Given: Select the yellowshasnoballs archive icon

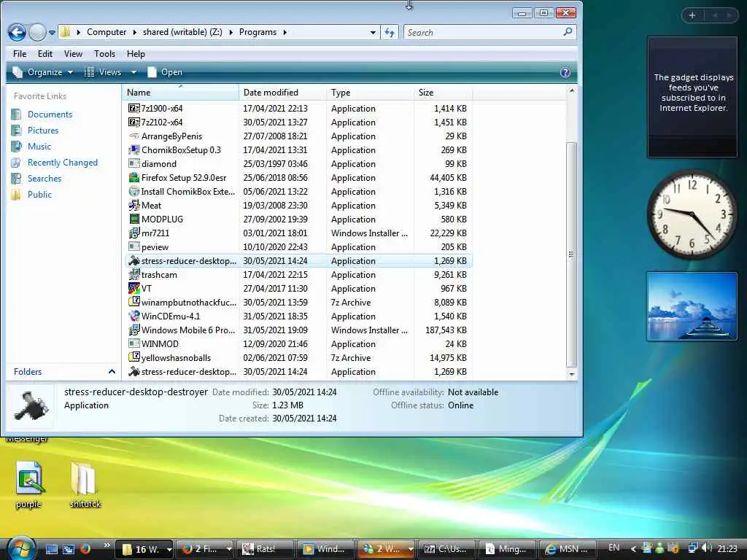Looking at the screenshot, I should [x=134, y=357].
